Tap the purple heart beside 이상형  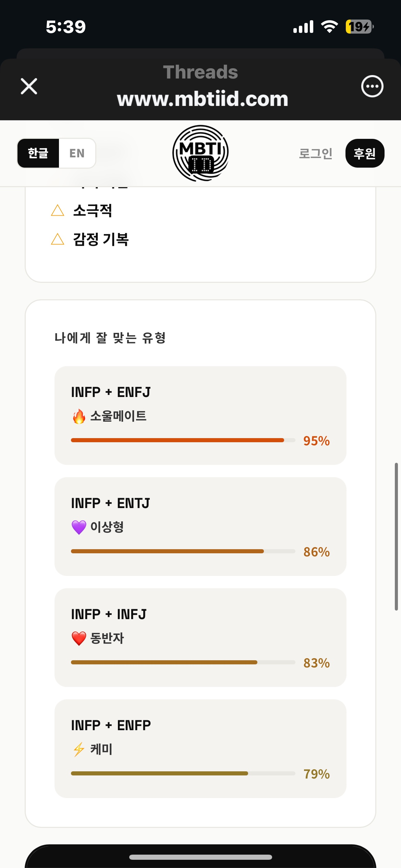tap(79, 527)
